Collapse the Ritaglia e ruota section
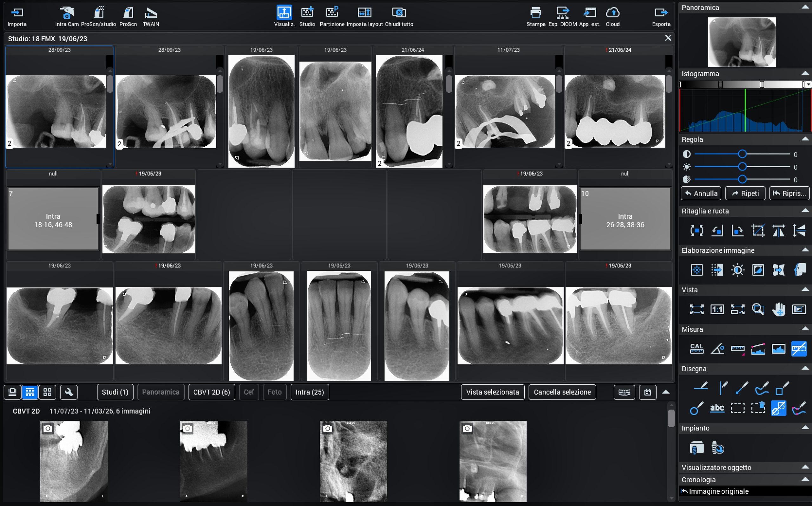This screenshot has width=812, height=506. tap(805, 210)
